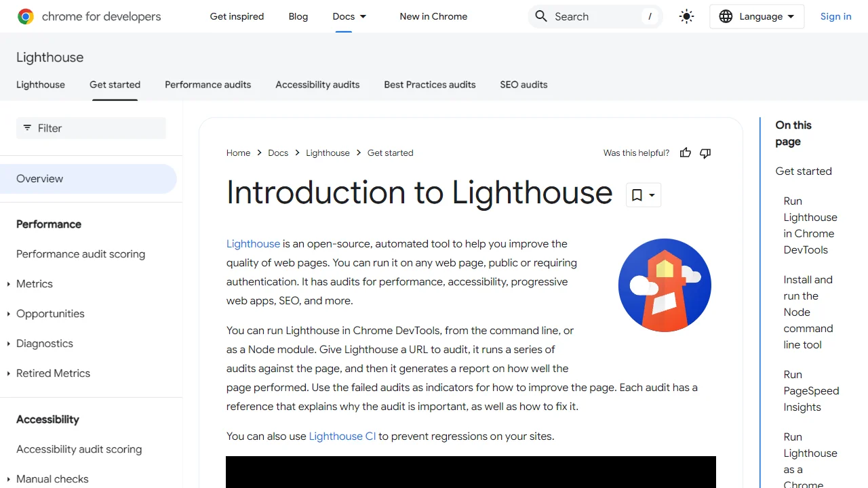The width and height of the screenshot is (868, 488).
Task: Expand the Diagnostics section
Action: tap(9, 344)
